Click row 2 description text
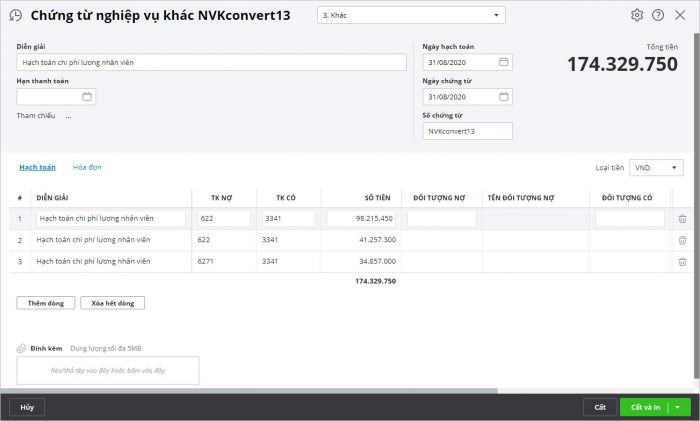Image resolution: width=700 pixels, height=421 pixels. point(93,240)
